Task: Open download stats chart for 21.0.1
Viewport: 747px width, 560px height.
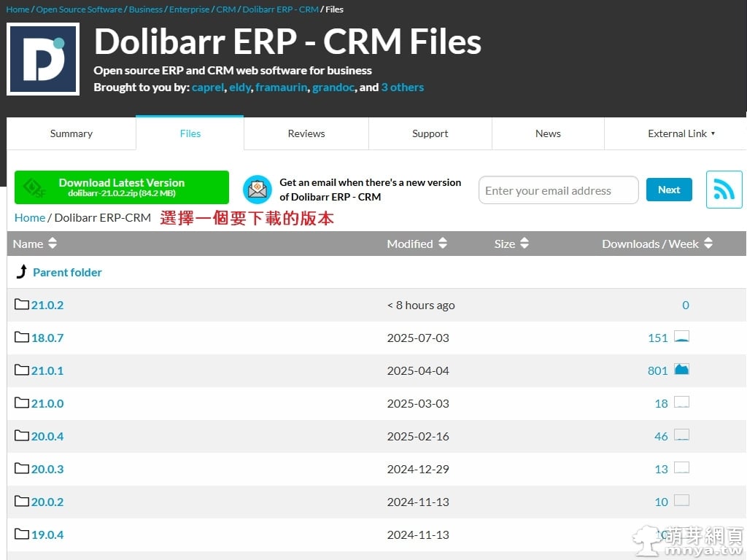Action: pos(681,370)
